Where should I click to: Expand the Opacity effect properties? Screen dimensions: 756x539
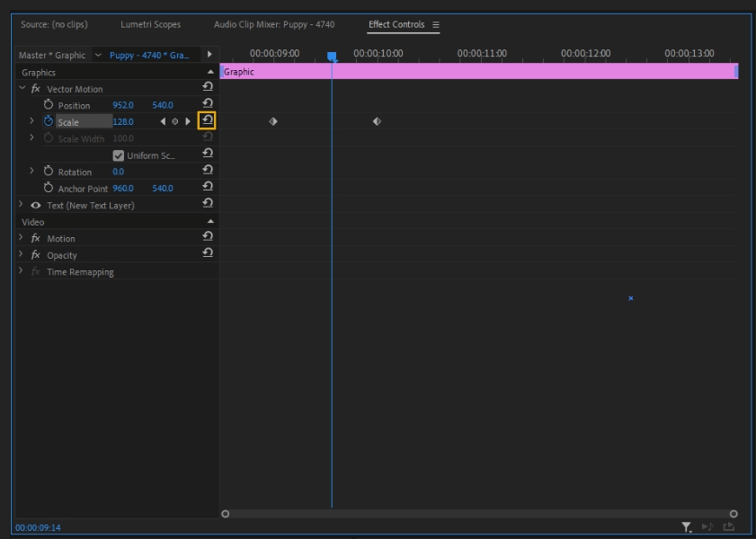[22, 255]
